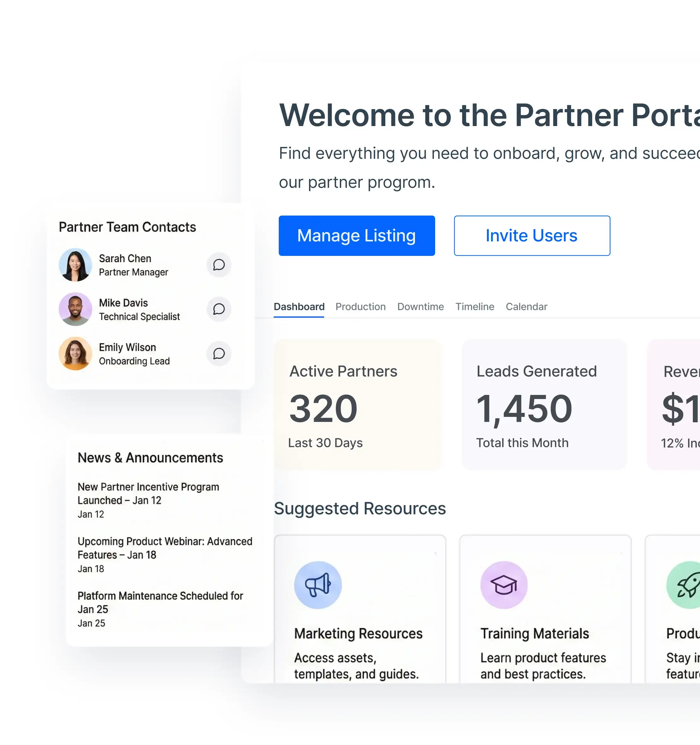The image size is (700, 745).
Task: Click Emily Wilson's avatar photo
Action: tap(75, 354)
